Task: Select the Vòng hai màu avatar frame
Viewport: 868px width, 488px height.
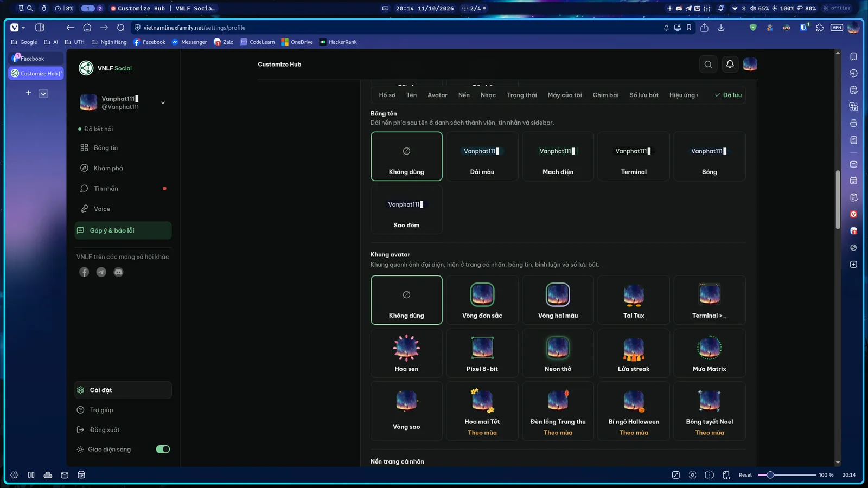Action: click(558, 300)
